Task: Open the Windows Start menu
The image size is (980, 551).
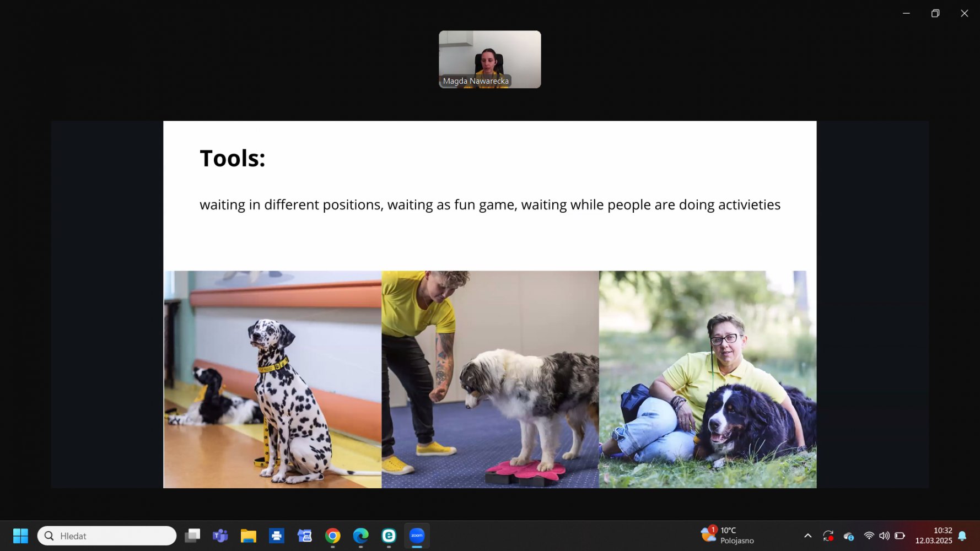Action: 20,536
